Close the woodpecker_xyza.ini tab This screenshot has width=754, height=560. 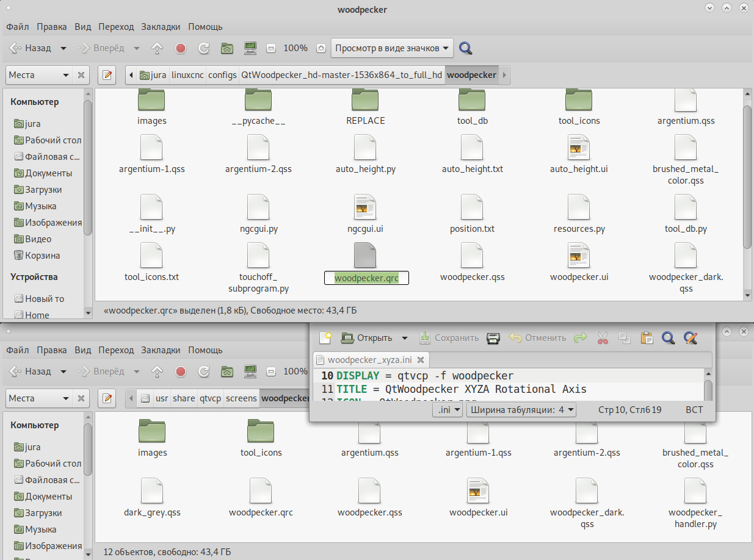pos(420,360)
